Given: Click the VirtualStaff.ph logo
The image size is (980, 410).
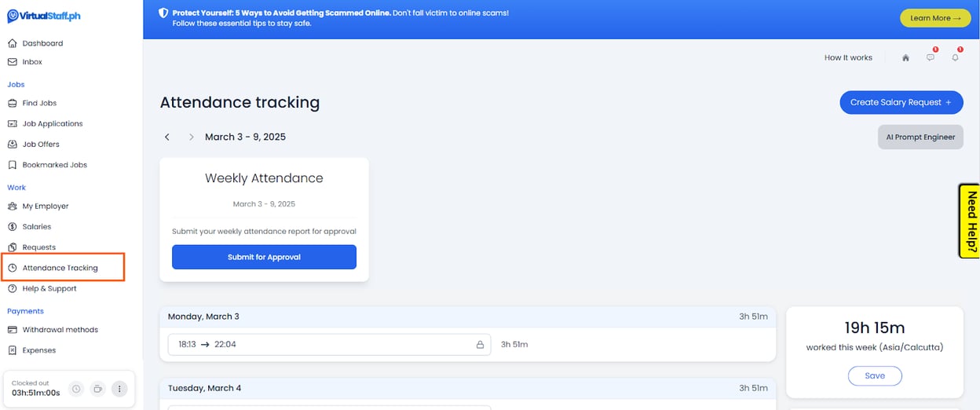Looking at the screenshot, I should [44, 16].
